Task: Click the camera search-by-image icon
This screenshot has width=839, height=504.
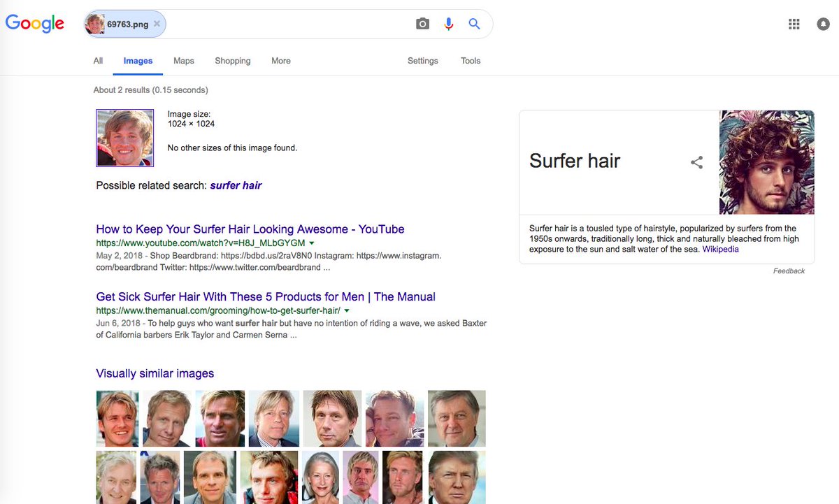Action: [x=422, y=24]
